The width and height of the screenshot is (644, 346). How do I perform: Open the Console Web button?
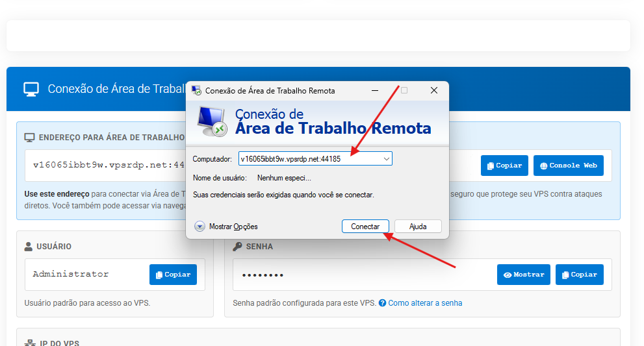point(568,166)
